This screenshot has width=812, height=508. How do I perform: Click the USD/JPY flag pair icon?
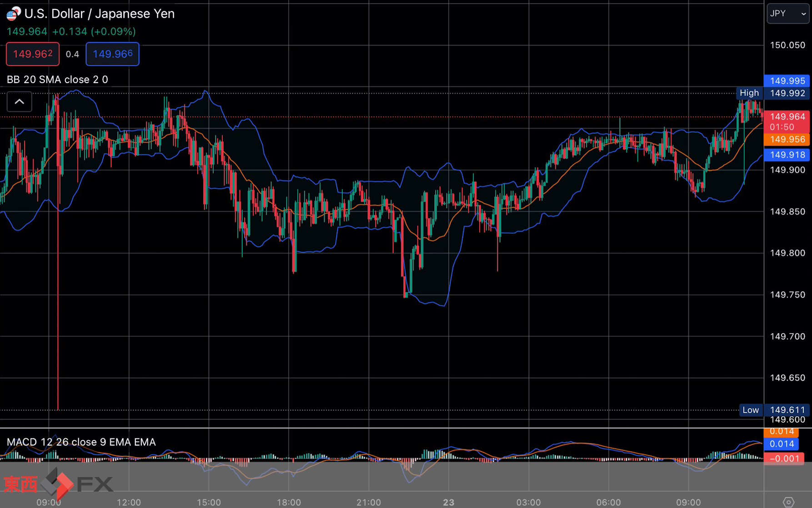pyautogui.click(x=13, y=14)
